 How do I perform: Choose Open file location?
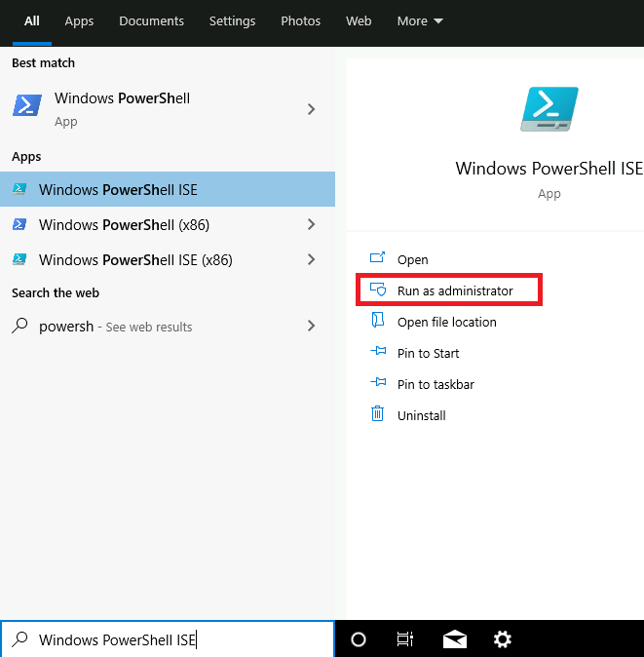coord(447,322)
